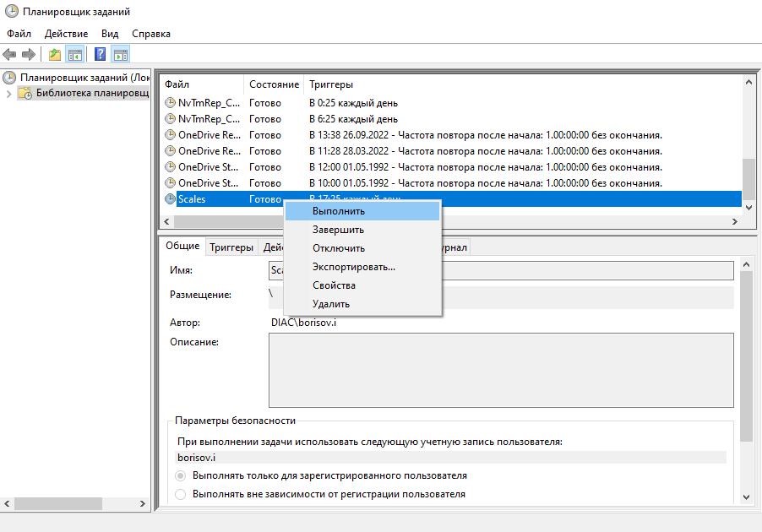Toggle the console tree show/hide icon

pyautogui.click(x=75, y=54)
